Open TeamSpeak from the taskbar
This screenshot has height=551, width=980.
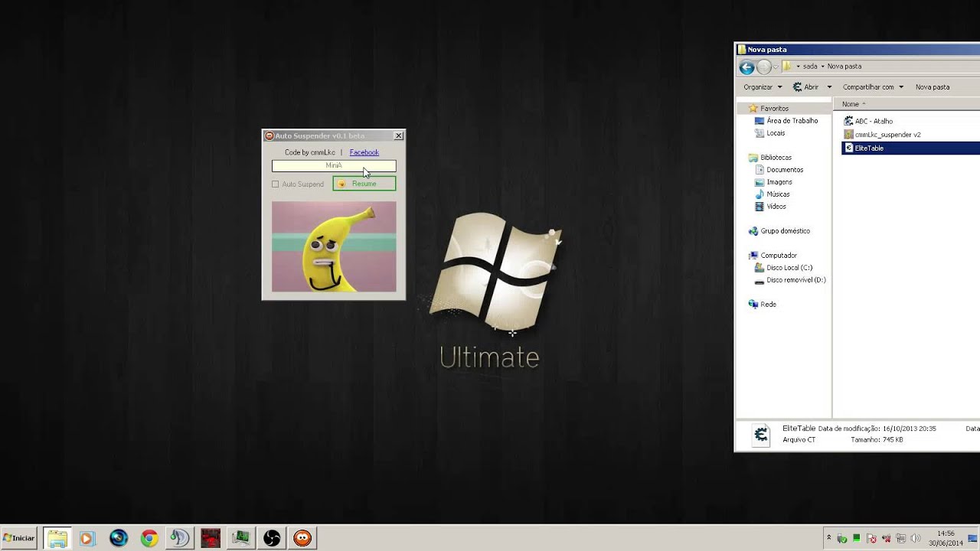[180, 539]
